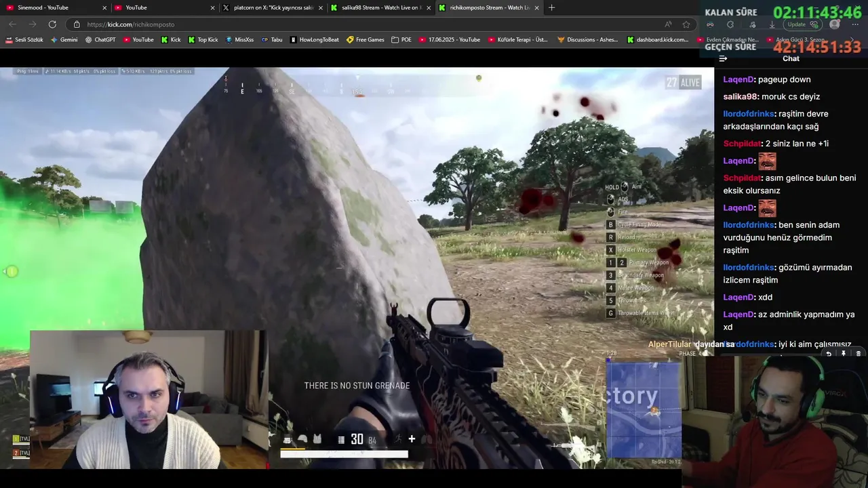Click the undo arrow icon under chat
This screenshot has height=488, width=868.
click(829, 354)
